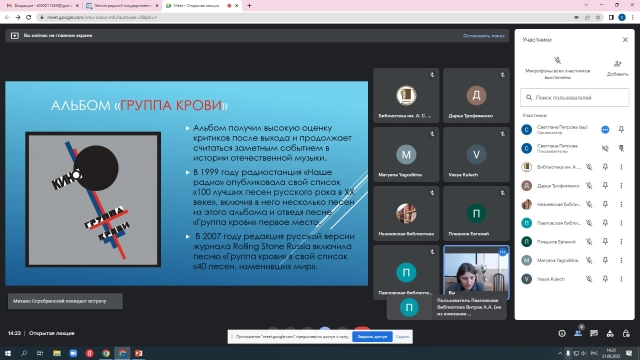Image resolution: width=640 pixels, height=360 pixels.
Task: Open the activities icon
Action: pyautogui.click(x=610, y=333)
